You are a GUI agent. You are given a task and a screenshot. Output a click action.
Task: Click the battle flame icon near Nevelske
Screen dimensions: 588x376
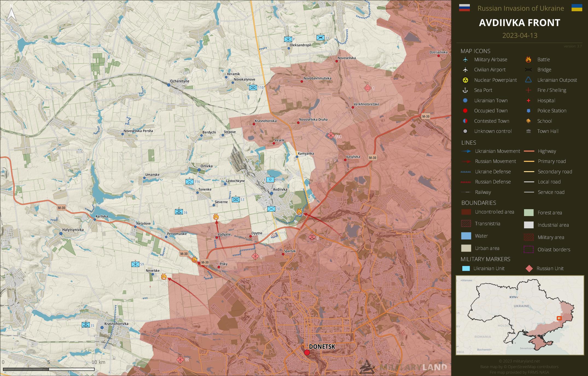point(164,276)
